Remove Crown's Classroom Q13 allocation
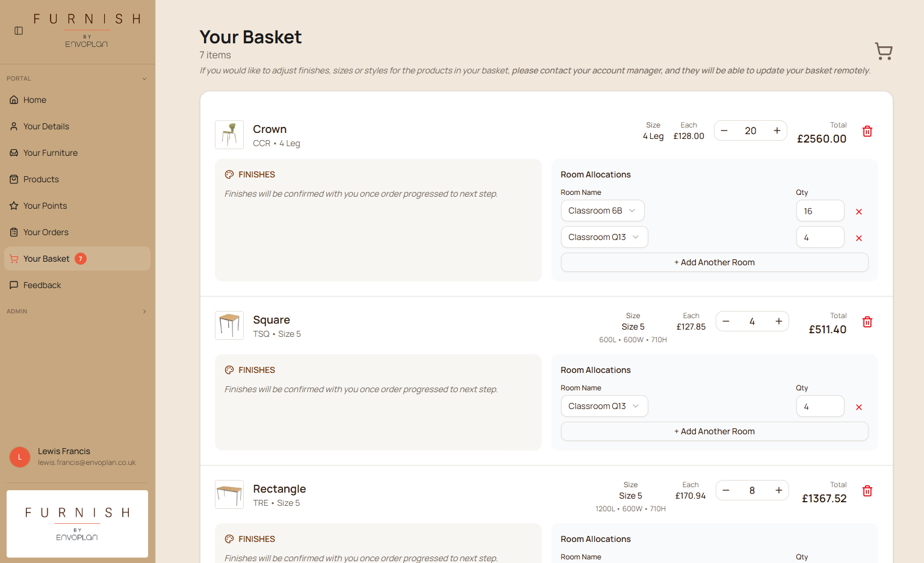924x563 pixels. tap(859, 238)
